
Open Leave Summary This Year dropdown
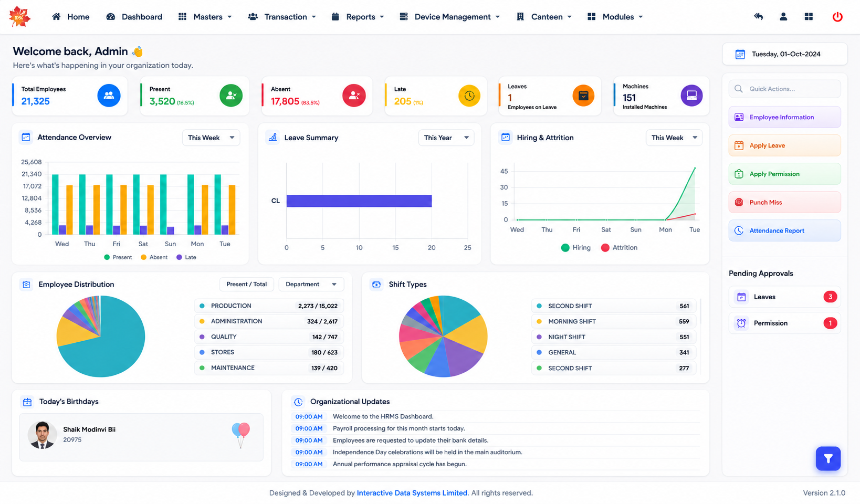(x=446, y=138)
